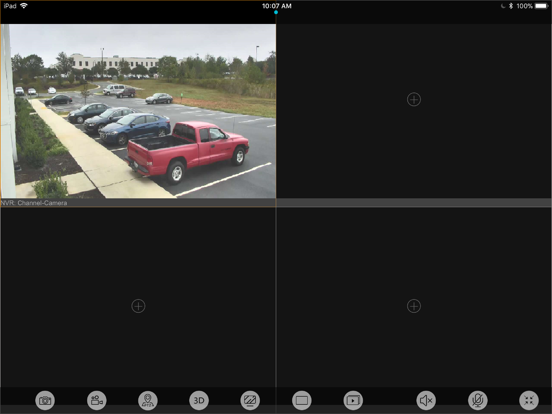Start recording with the video camera icon
Screen dimensions: 552x414
pos(96,400)
